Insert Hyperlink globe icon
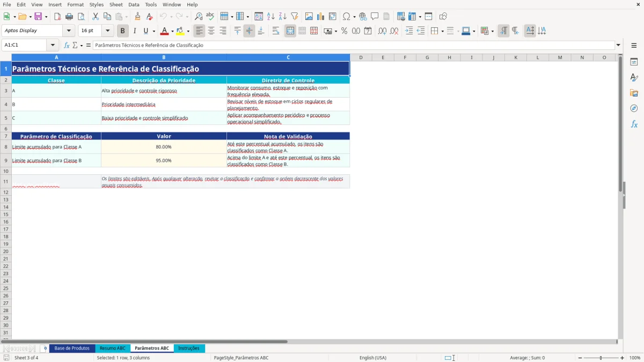644x362 pixels. coord(363,17)
